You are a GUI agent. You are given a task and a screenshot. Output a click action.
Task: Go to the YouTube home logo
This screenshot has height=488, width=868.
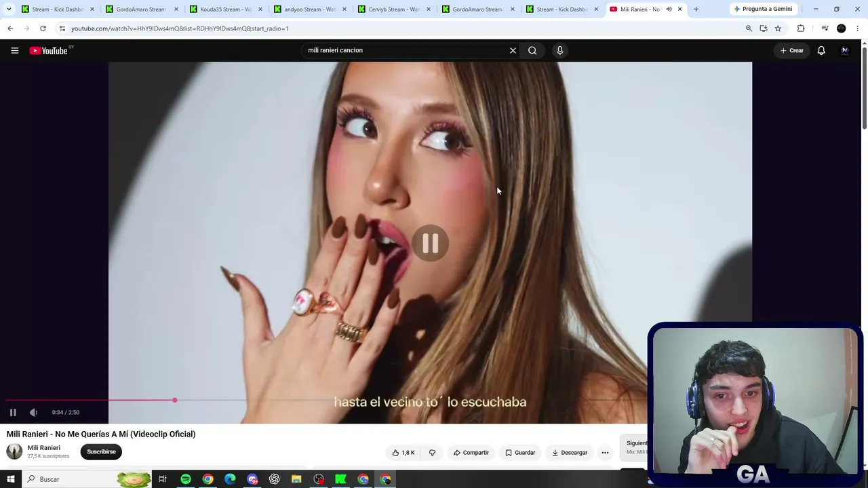(x=48, y=50)
